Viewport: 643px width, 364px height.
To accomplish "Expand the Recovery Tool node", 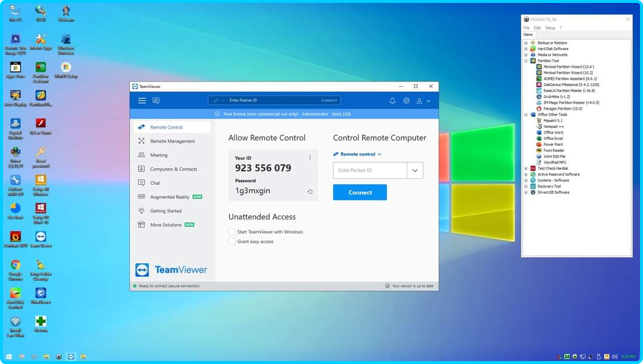I will [526, 186].
